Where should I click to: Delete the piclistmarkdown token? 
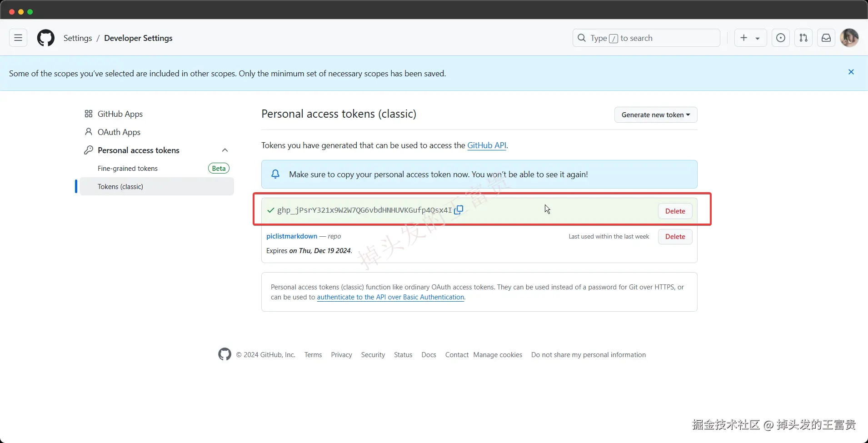pyautogui.click(x=675, y=236)
